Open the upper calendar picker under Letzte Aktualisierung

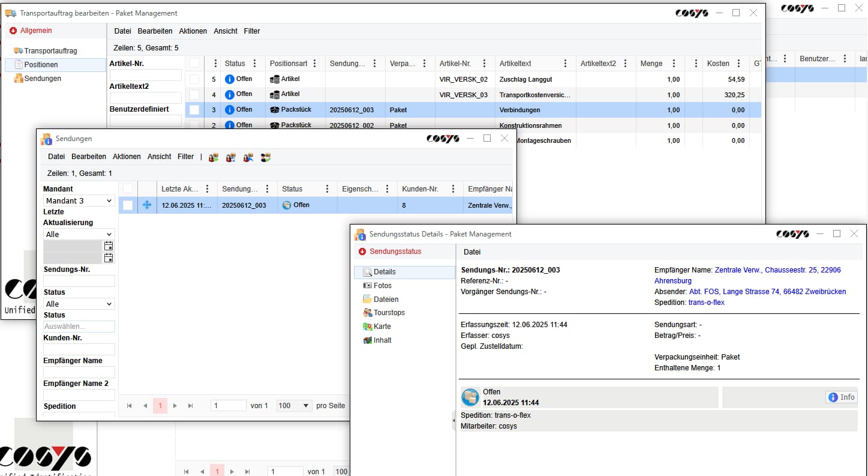[x=109, y=246]
